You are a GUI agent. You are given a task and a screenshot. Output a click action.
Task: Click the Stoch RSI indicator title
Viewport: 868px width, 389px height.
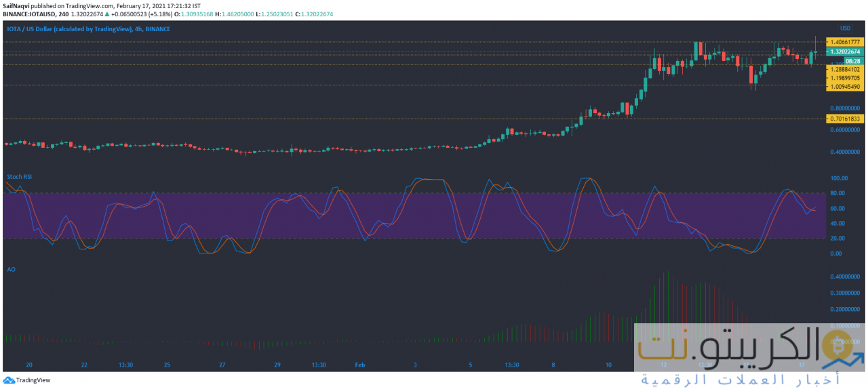point(20,177)
